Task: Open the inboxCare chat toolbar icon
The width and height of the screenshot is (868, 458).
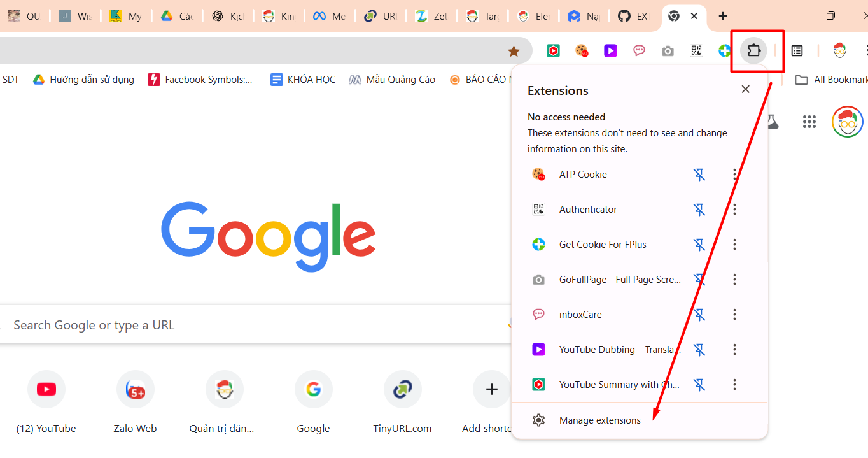Action: pyautogui.click(x=639, y=51)
